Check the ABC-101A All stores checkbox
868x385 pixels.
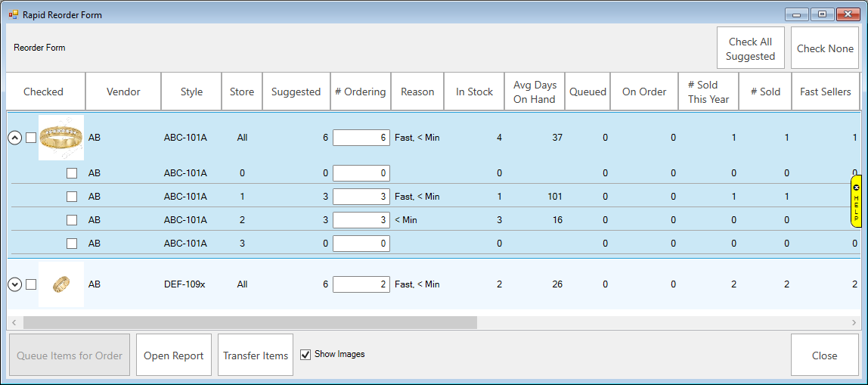(x=31, y=138)
